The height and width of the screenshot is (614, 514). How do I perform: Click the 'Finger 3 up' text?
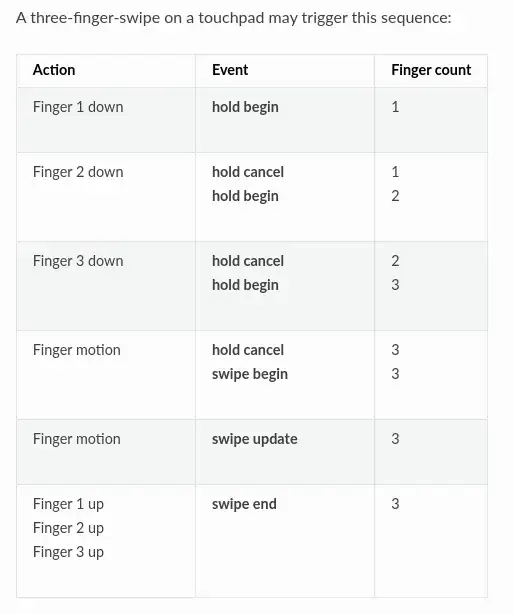(68, 553)
